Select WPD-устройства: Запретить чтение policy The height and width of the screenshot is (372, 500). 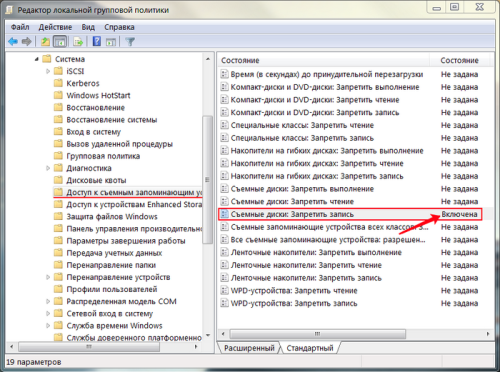click(x=294, y=291)
